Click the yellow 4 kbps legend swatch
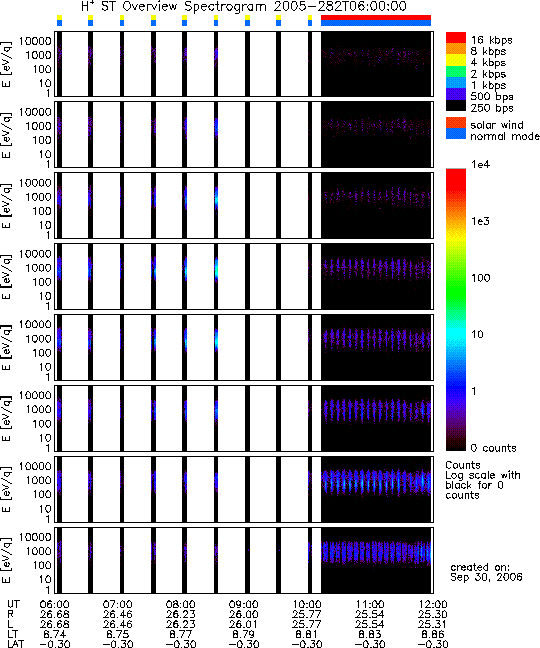Viewport: 540px width, 648px height. (x=456, y=60)
